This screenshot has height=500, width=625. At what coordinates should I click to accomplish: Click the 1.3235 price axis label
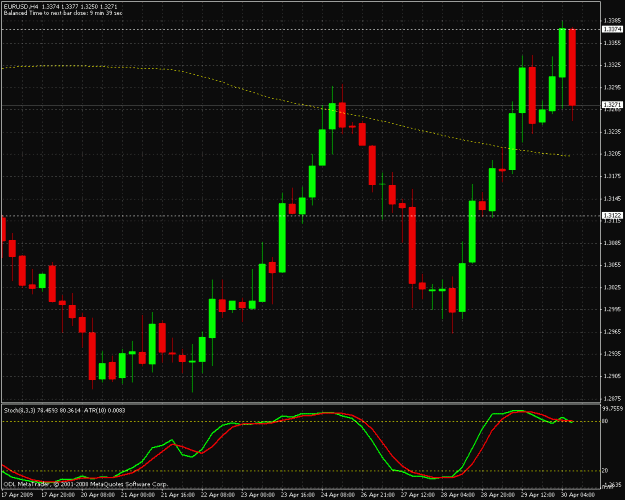pyautogui.click(x=612, y=132)
